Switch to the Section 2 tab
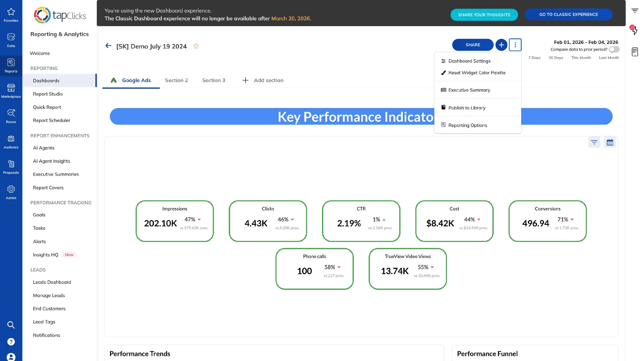 [x=176, y=80]
